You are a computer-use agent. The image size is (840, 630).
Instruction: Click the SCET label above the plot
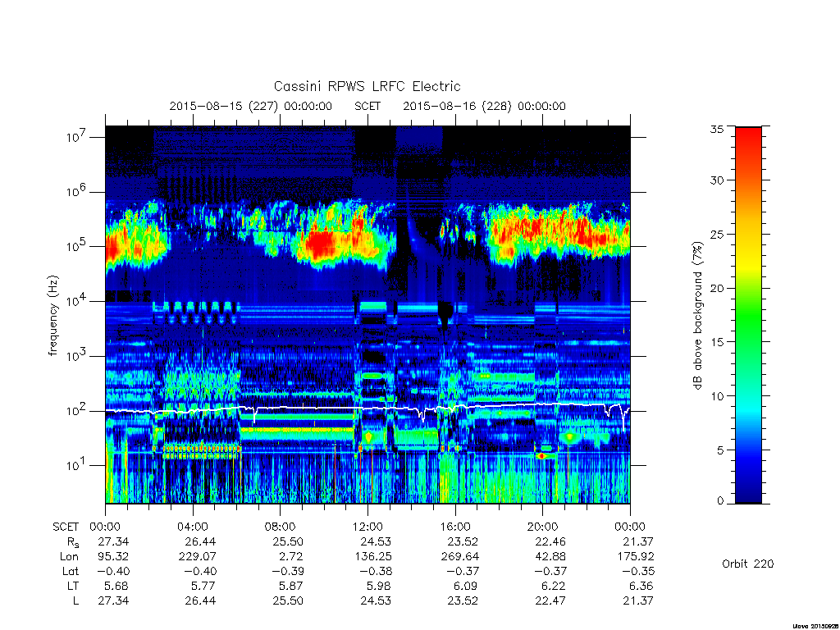[x=367, y=106]
